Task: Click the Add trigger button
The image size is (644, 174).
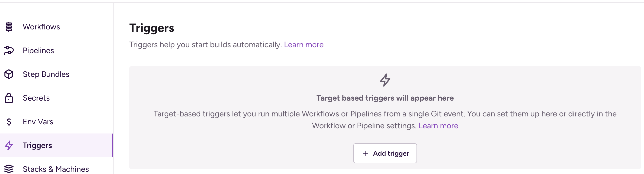Action: pyautogui.click(x=385, y=153)
